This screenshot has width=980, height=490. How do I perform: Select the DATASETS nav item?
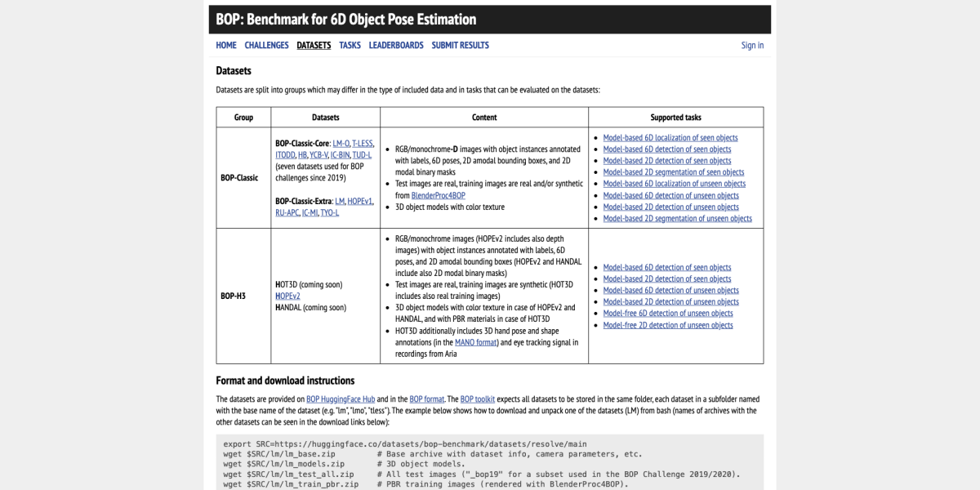[314, 46]
